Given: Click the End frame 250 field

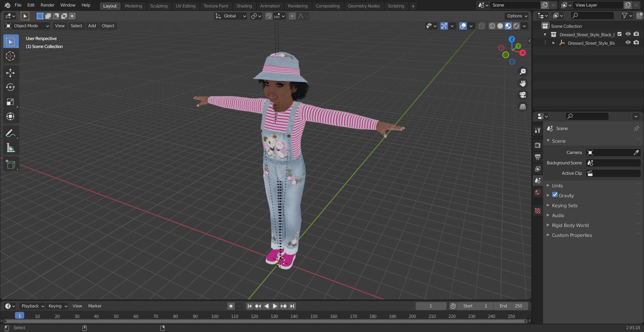Looking at the screenshot, I should coord(512,306).
